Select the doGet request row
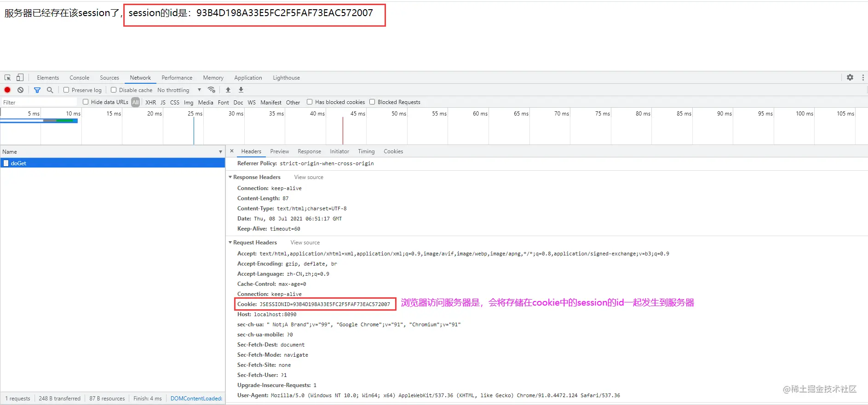The width and height of the screenshot is (868, 405). coord(113,163)
